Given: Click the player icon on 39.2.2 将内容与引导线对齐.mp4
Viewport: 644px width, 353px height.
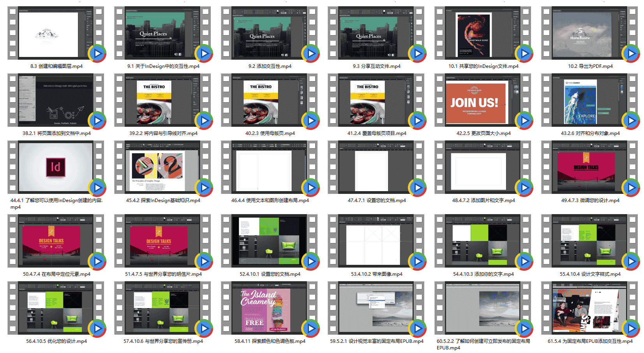Looking at the screenshot, I should tap(204, 121).
